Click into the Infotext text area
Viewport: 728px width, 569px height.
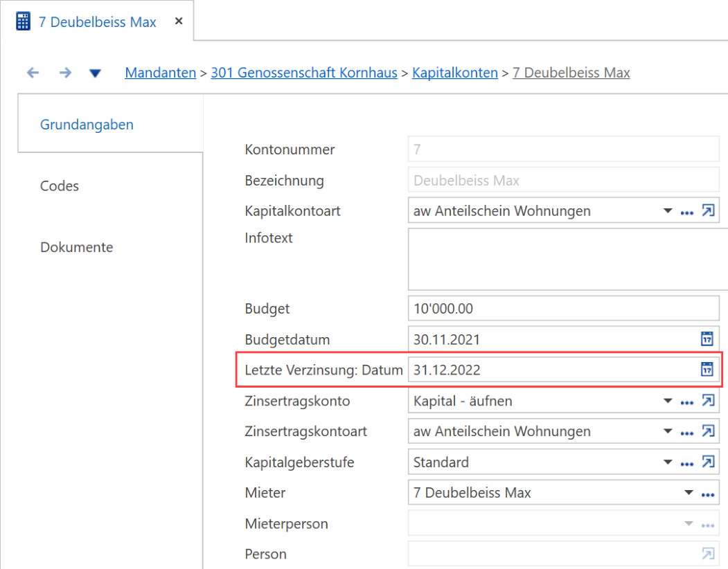pos(567,259)
